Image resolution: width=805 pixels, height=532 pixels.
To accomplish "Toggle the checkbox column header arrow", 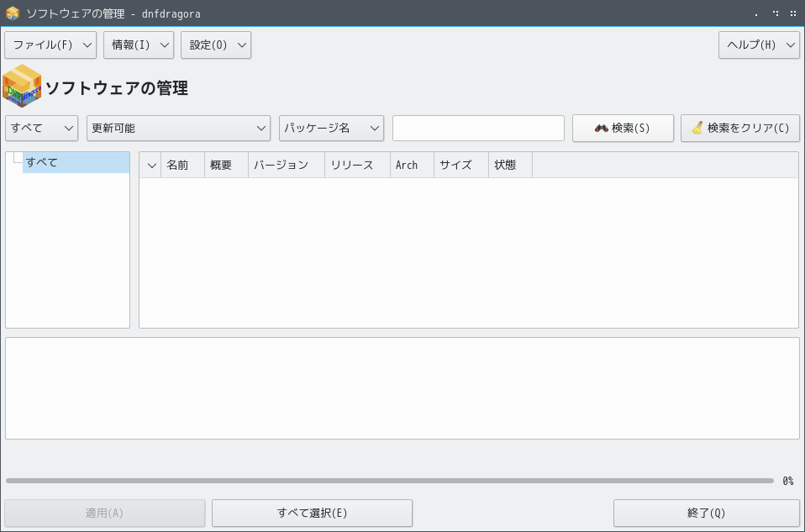I will 151,165.
